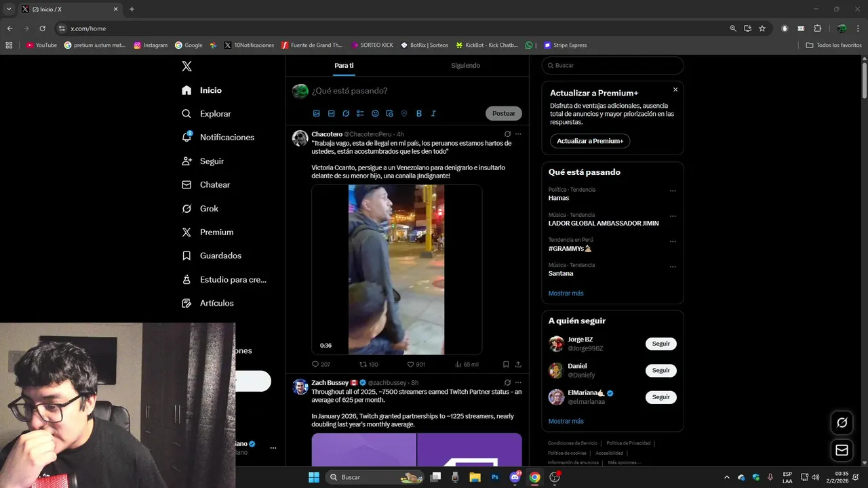Screen dimensions: 868x488
Task: Open floating messages button at bottom right
Action: click(x=842, y=450)
